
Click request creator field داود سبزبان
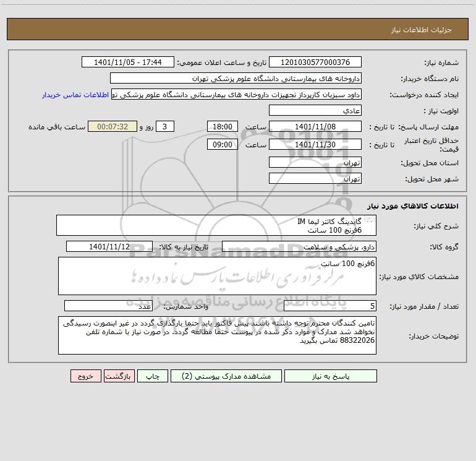coord(237,94)
